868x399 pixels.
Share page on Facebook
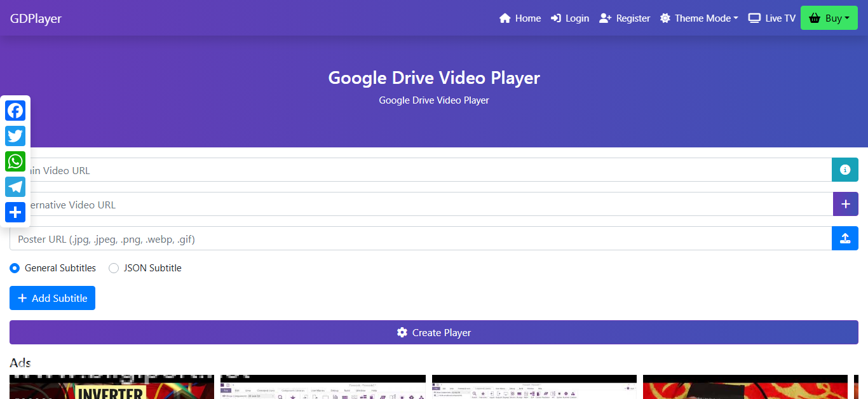pos(15,111)
